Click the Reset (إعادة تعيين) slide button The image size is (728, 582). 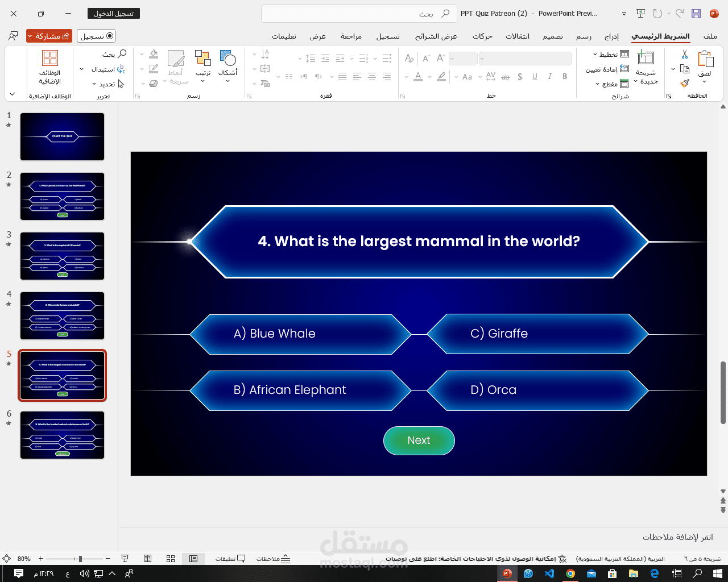click(x=607, y=69)
